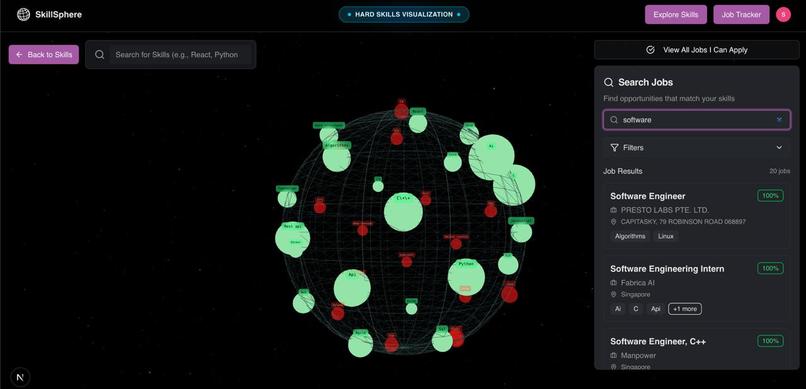Click 100% match badge on Software Engineer
Image resolution: width=806 pixels, height=389 pixels.
[770, 195]
